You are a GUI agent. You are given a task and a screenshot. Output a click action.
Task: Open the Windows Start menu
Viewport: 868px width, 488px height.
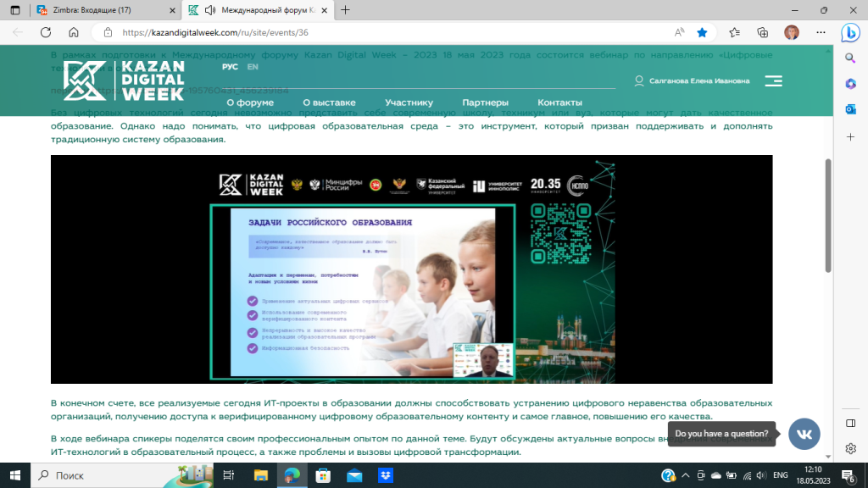[x=15, y=475]
